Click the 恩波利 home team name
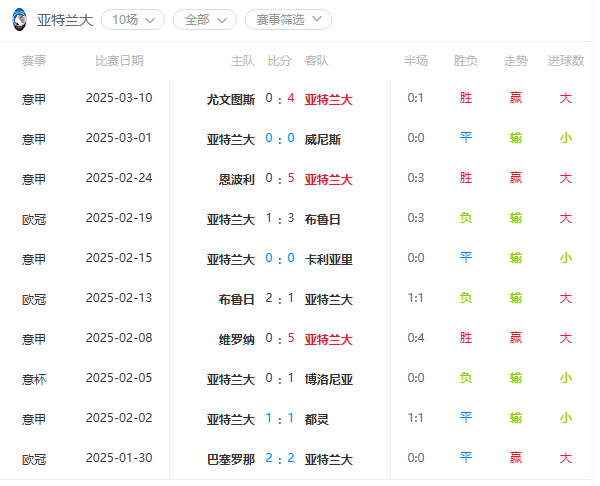Screen dimensions: 600x486 (236, 179)
